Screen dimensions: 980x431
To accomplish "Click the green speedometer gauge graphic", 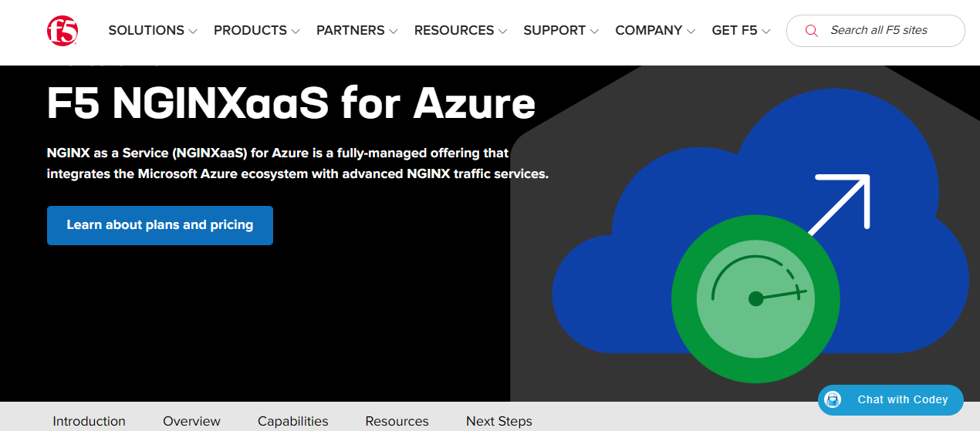I will [755, 298].
